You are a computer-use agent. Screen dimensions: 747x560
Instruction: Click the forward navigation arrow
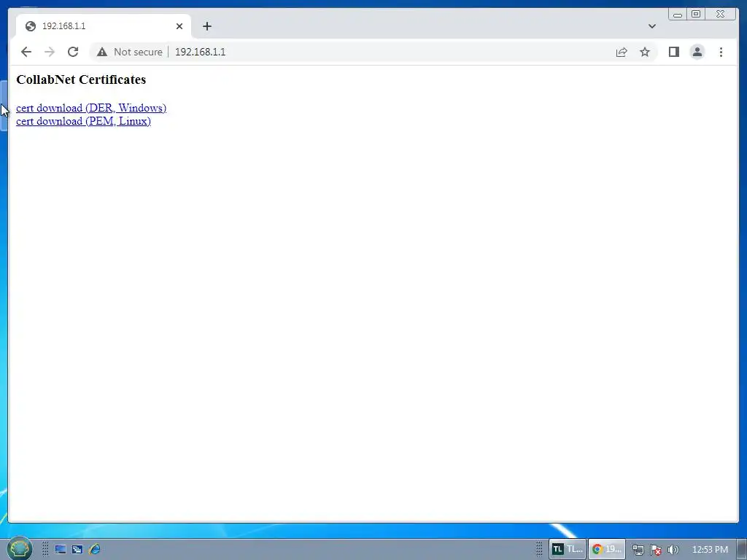tap(50, 52)
